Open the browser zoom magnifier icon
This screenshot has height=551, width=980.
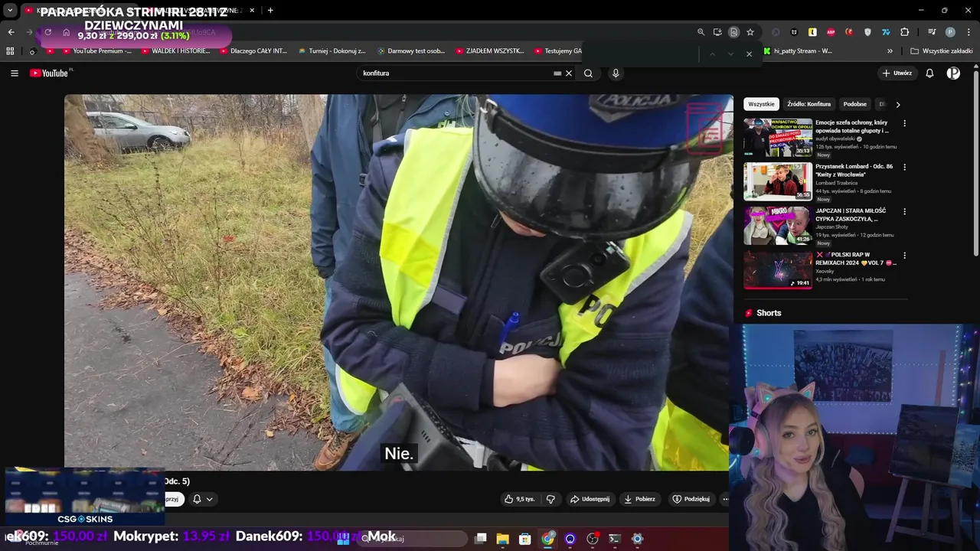pos(701,32)
